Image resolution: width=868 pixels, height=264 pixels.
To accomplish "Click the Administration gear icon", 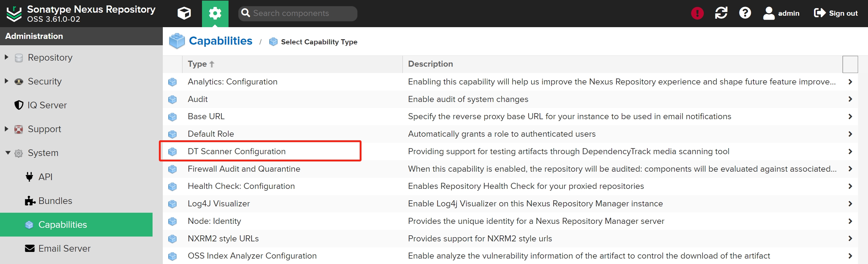I will 215,14.
